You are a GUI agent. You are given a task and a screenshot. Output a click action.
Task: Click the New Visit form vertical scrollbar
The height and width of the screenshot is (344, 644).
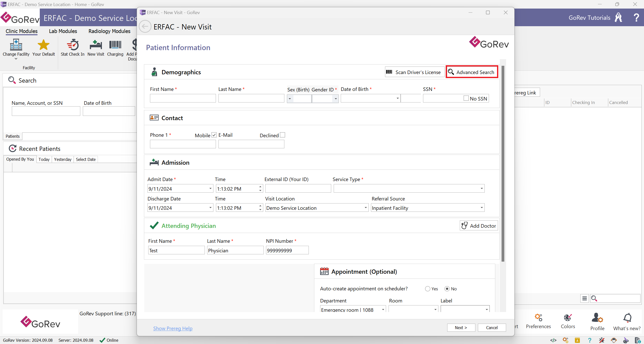coord(503,164)
